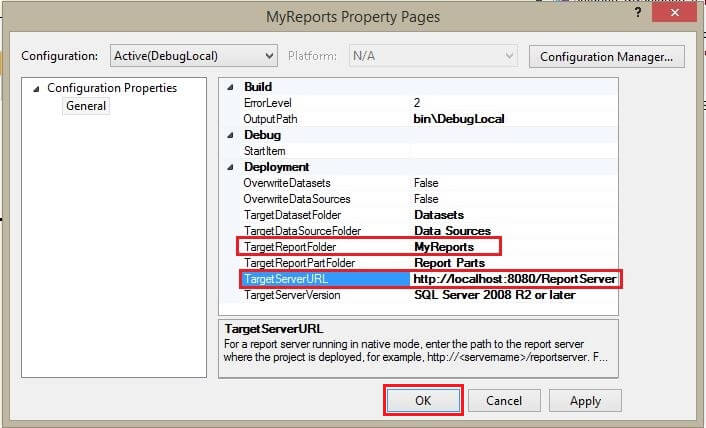Image resolution: width=706 pixels, height=428 pixels.
Task: Select the TargetDataSourceFolder property name
Action: tap(302, 231)
